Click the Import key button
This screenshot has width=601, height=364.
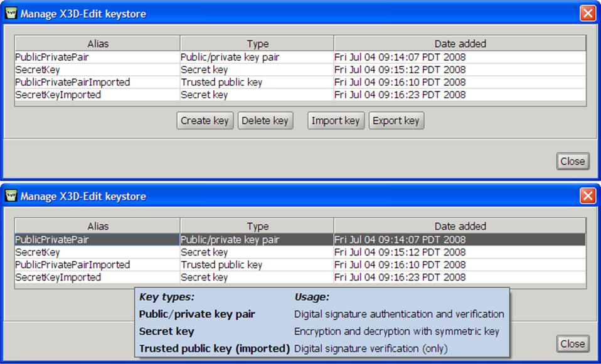click(x=336, y=121)
